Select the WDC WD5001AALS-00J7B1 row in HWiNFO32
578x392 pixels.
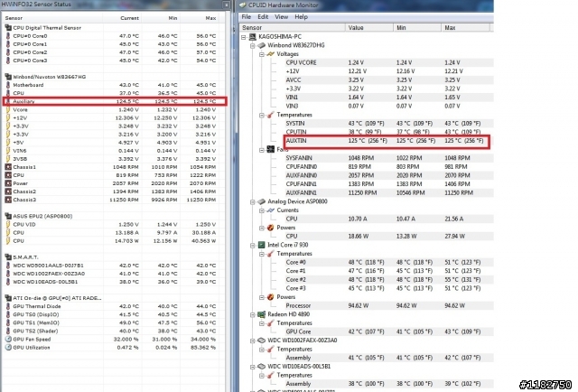pos(114,266)
